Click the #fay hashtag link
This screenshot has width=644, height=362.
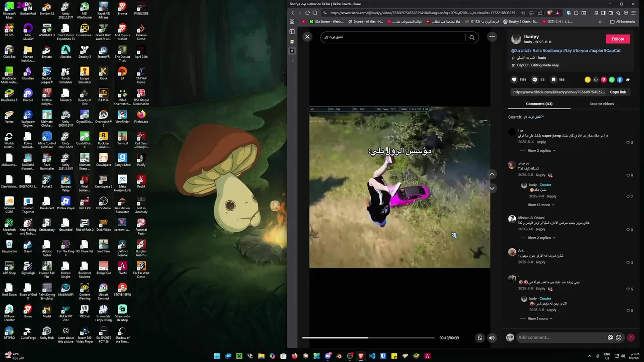tap(567, 51)
